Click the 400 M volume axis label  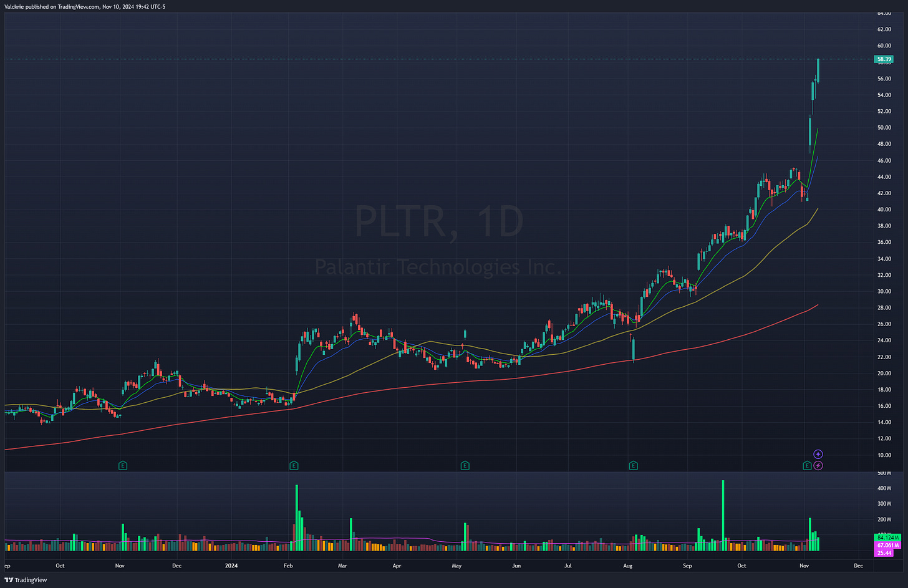[884, 488]
